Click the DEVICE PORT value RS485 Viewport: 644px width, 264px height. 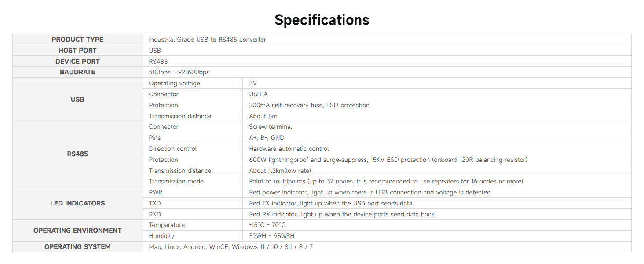[158, 62]
